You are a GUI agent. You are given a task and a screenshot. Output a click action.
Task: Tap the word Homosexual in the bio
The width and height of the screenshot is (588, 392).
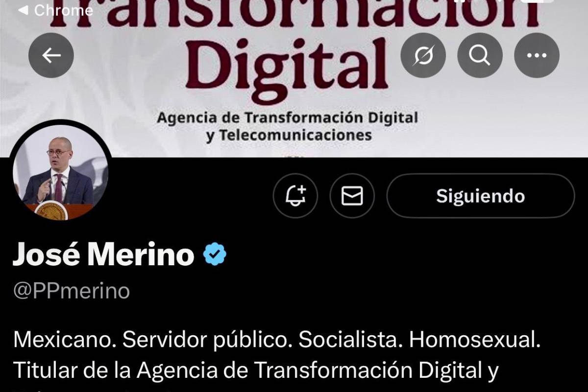(x=475, y=340)
